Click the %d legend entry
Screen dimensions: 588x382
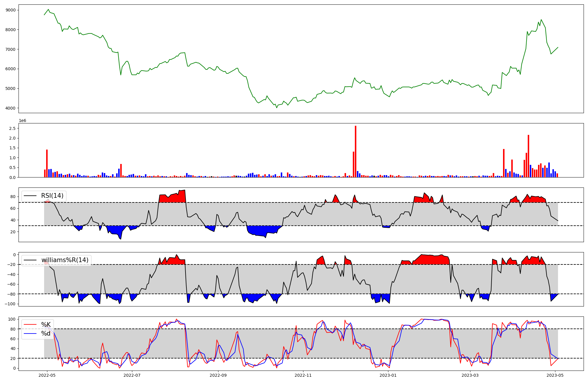point(46,333)
